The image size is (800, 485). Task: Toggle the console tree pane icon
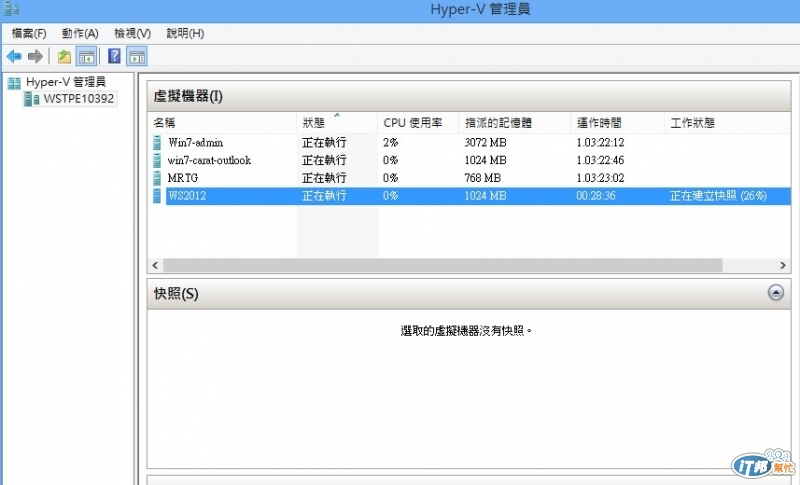(x=86, y=56)
